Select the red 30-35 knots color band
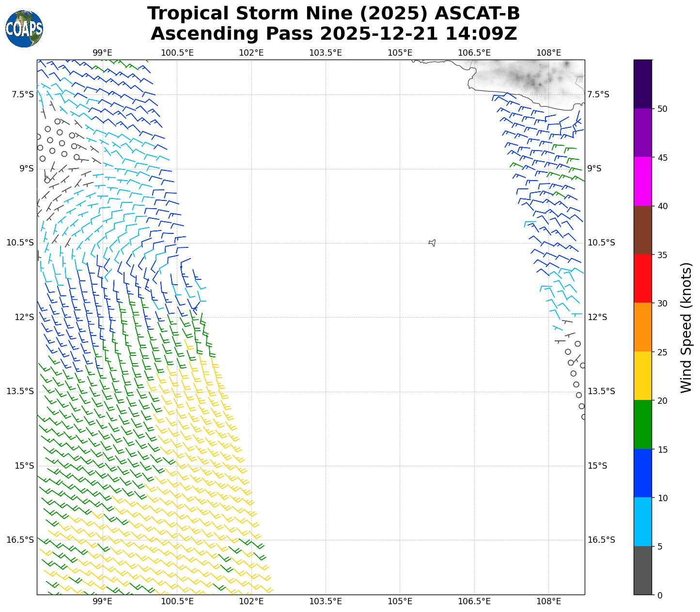Screen dimensions: 700x612 click(643, 278)
